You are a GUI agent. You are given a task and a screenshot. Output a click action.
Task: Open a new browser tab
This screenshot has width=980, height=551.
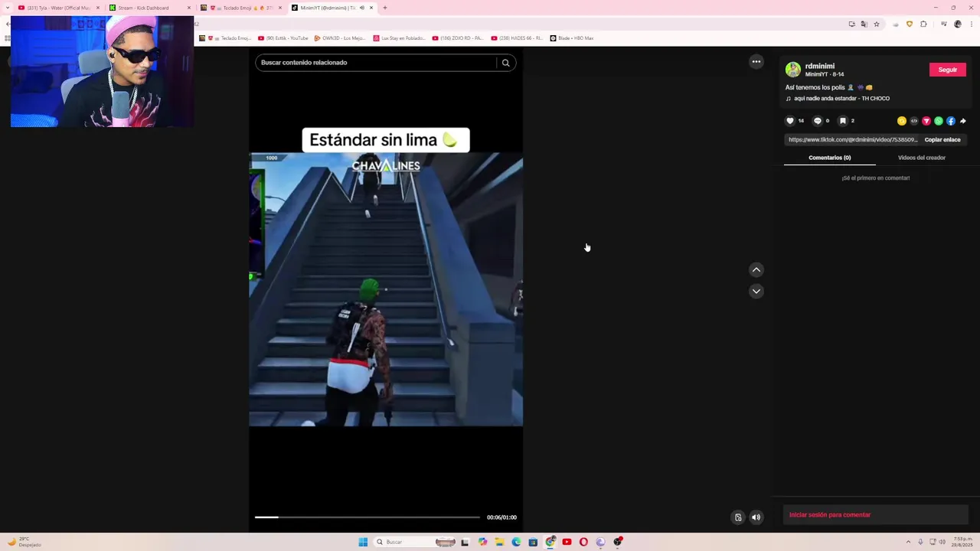(x=384, y=8)
